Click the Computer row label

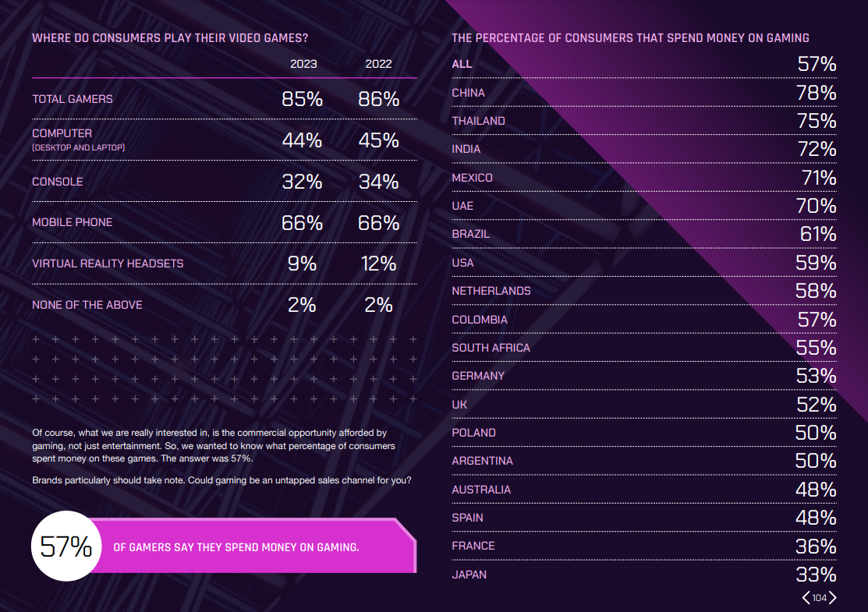point(62,133)
